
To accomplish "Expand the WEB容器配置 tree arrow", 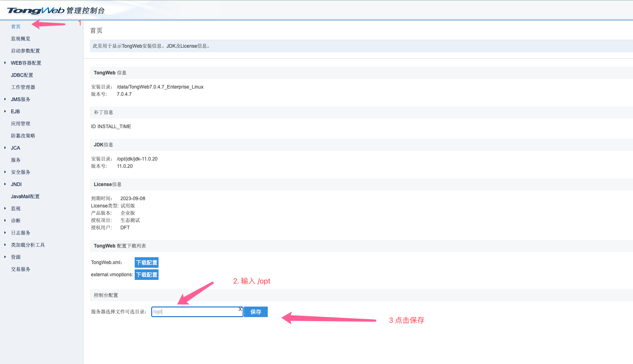I will coord(5,63).
